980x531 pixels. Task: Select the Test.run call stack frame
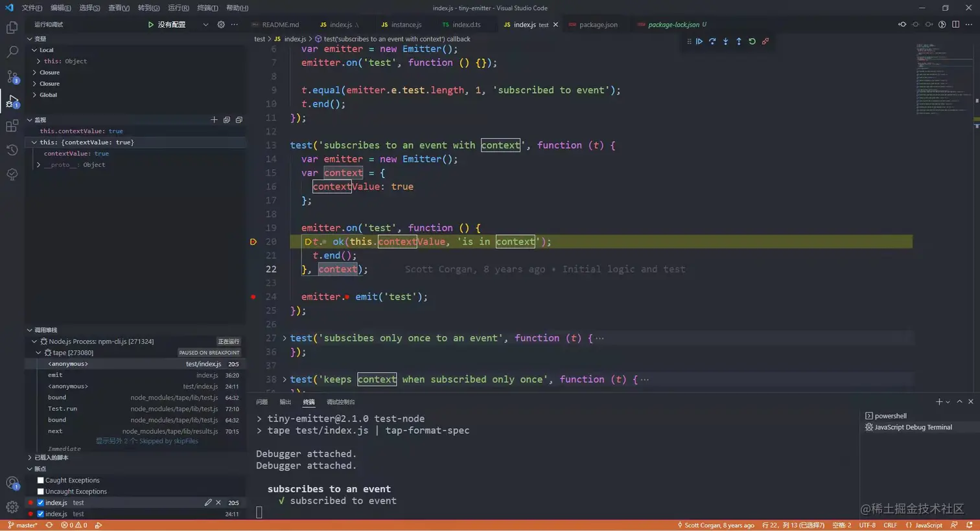135,409
